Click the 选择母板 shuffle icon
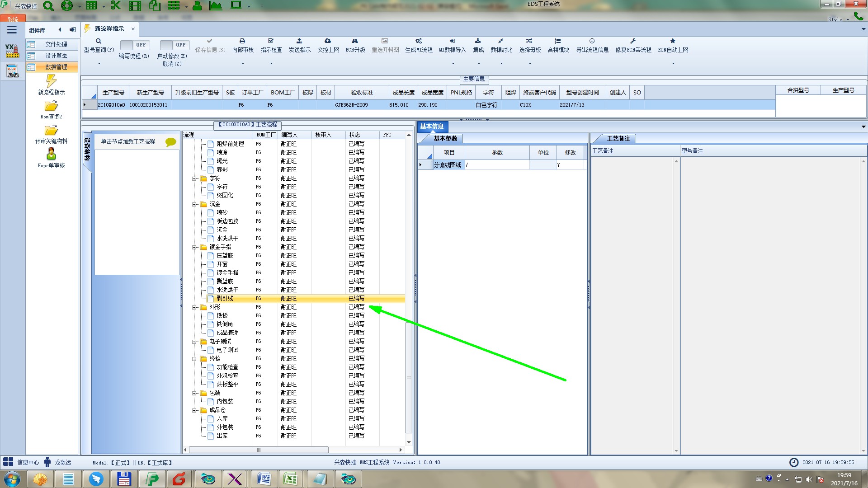This screenshot has width=868, height=488. 529,41
